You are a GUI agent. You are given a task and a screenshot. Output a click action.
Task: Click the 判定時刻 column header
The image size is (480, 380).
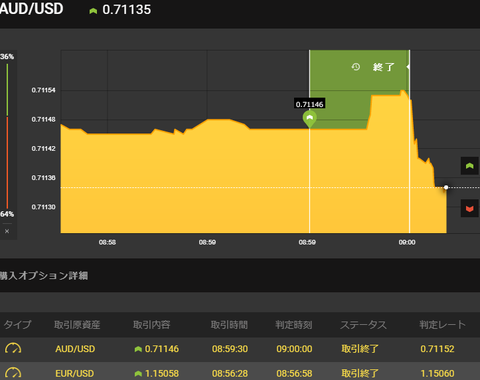(x=294, y=325)
